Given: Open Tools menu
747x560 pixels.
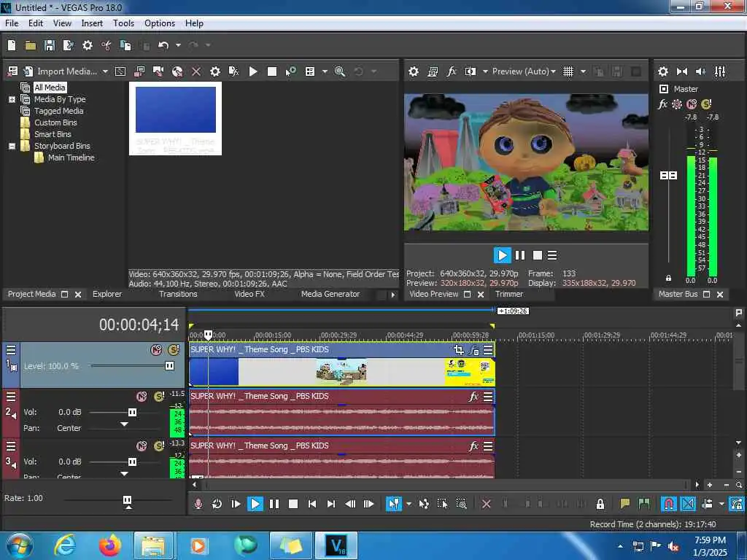Looking at the screenshot, I should [x=123, y=23].
